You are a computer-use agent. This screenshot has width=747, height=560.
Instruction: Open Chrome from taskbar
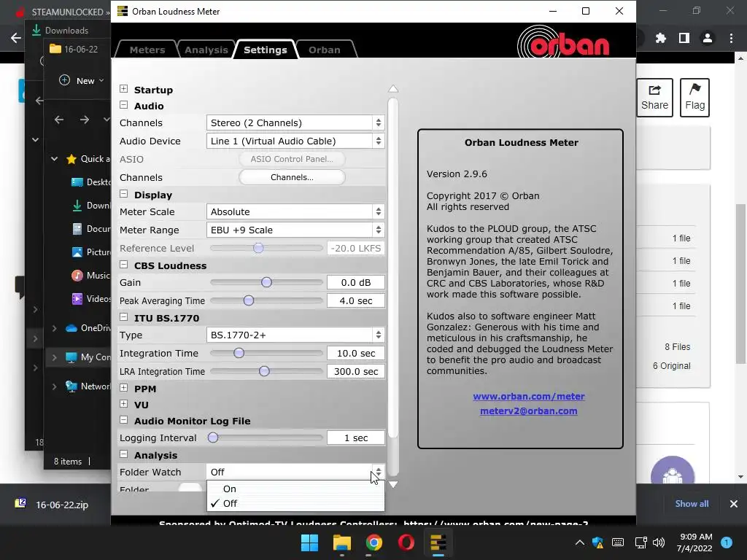374,542
